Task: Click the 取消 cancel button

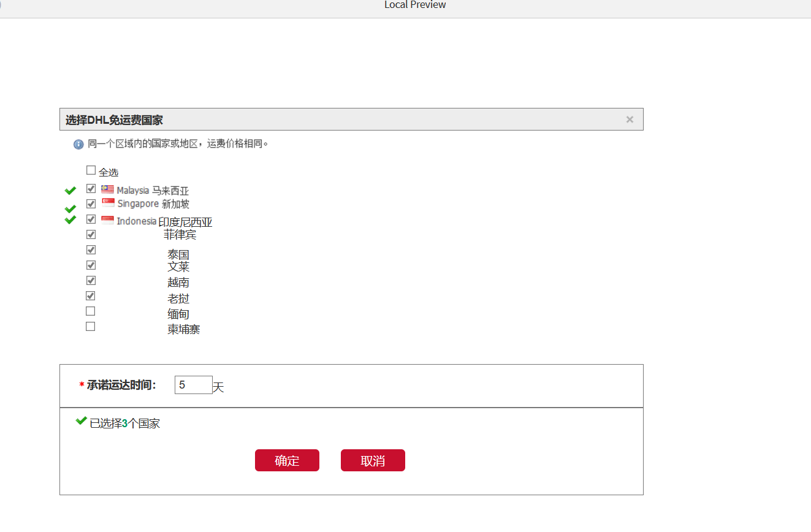Action: click(373, 460)
